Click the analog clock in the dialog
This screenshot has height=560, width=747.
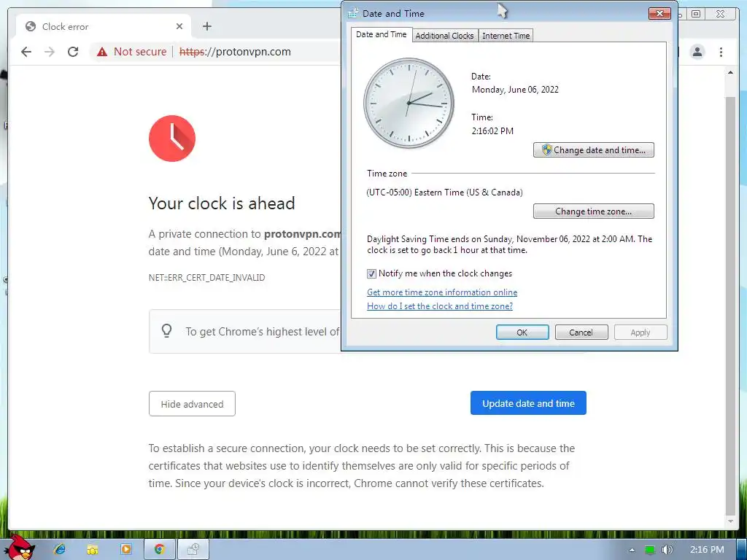pos(409,103)
